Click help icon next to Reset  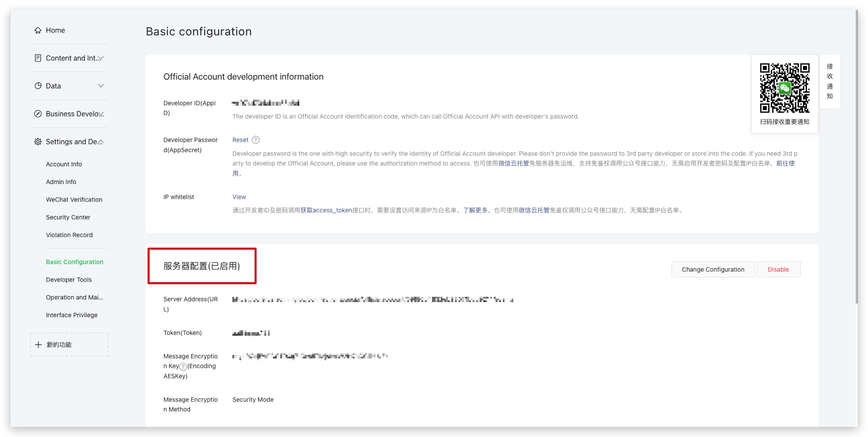tap(256, 140)
